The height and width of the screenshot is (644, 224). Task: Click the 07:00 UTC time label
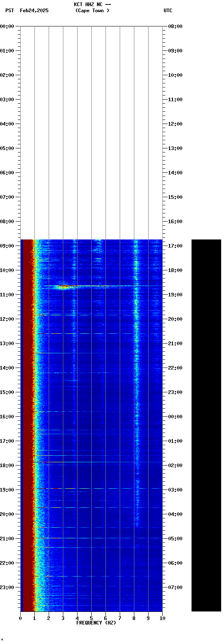[175, 587]
